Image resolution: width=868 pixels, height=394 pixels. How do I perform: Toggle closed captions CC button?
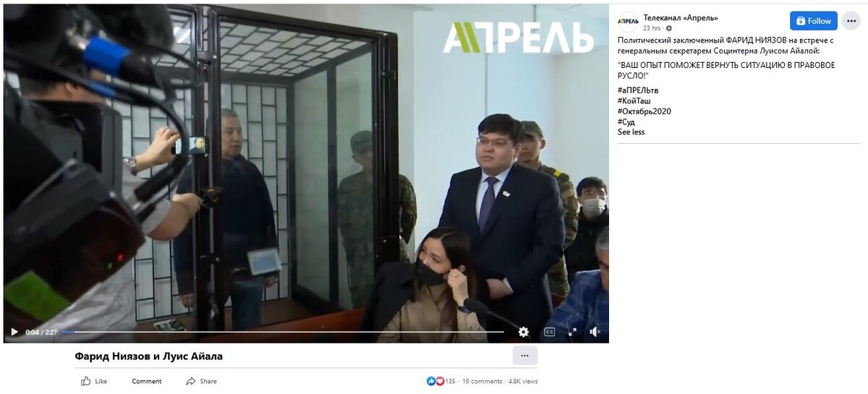click(x=549, y=332)
